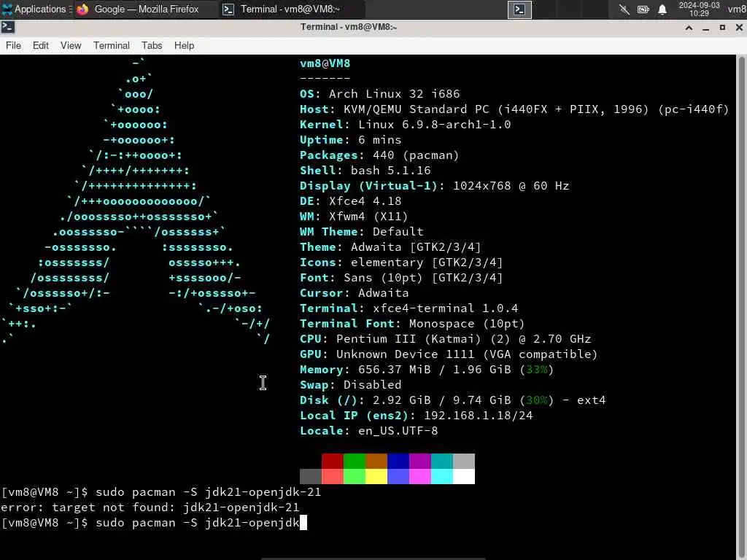Click the dark red color block

[333, 461]
